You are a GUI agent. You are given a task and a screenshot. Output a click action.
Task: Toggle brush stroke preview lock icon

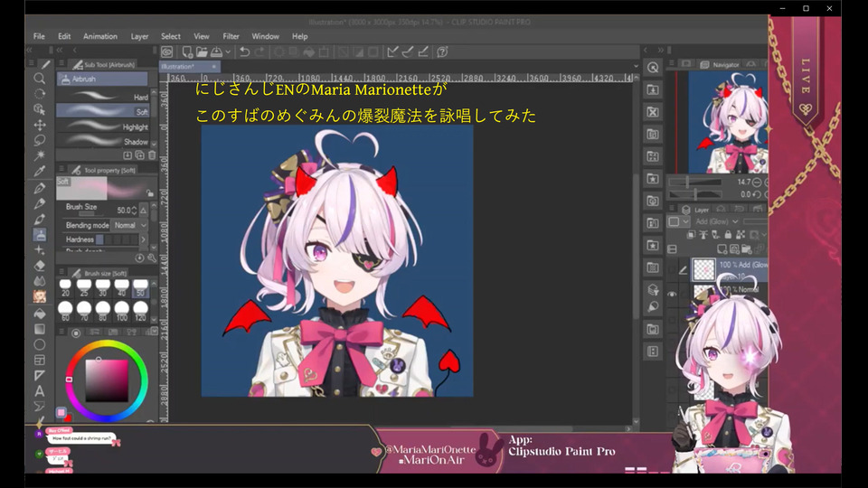pos(150,193)
